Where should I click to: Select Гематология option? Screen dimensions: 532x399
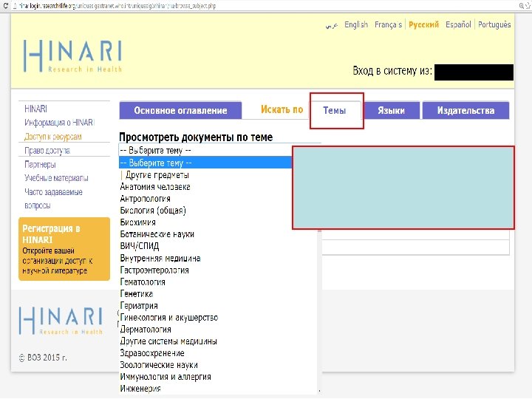point(143,282)
